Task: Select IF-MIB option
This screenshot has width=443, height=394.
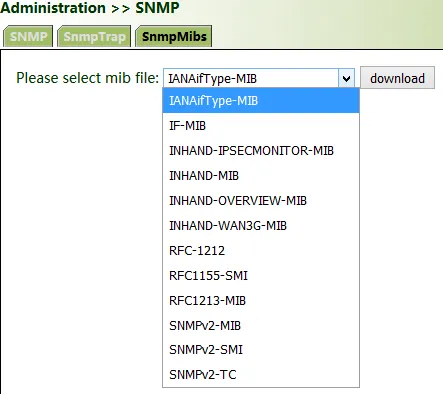Action: [261, 126]
